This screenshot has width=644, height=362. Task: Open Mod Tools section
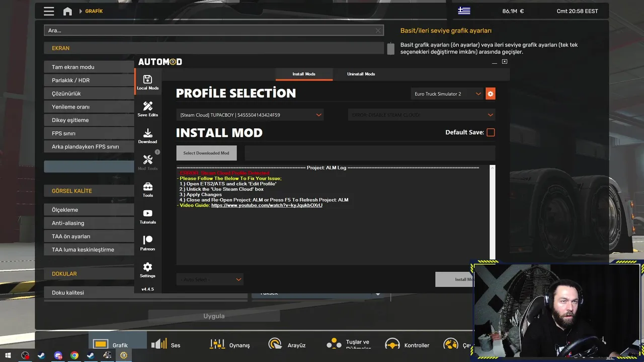tap(147, 163)
